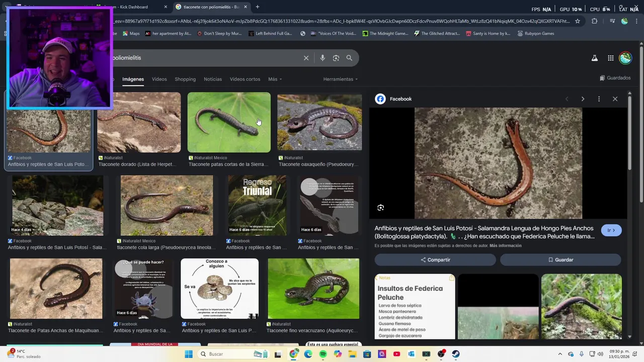
Task: Open Tlaconete patas cortas thumbnail
Action: pyautogui.click(x=229, y=122)
